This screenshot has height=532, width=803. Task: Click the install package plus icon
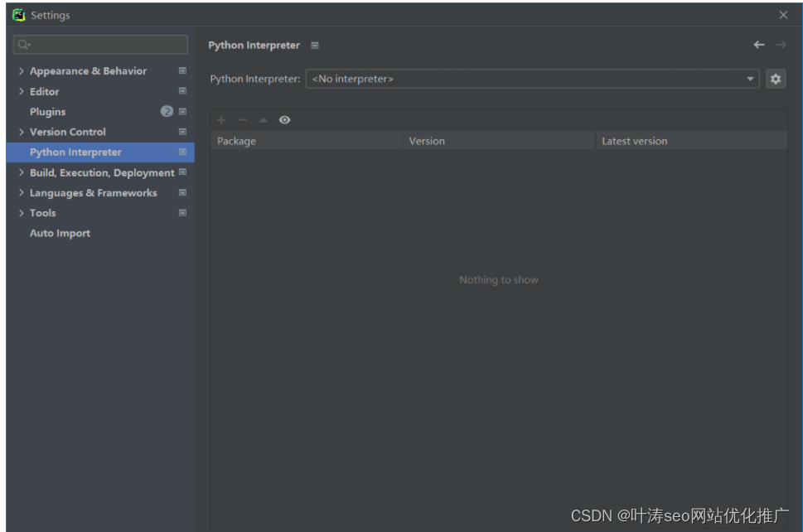click(220, 119)
